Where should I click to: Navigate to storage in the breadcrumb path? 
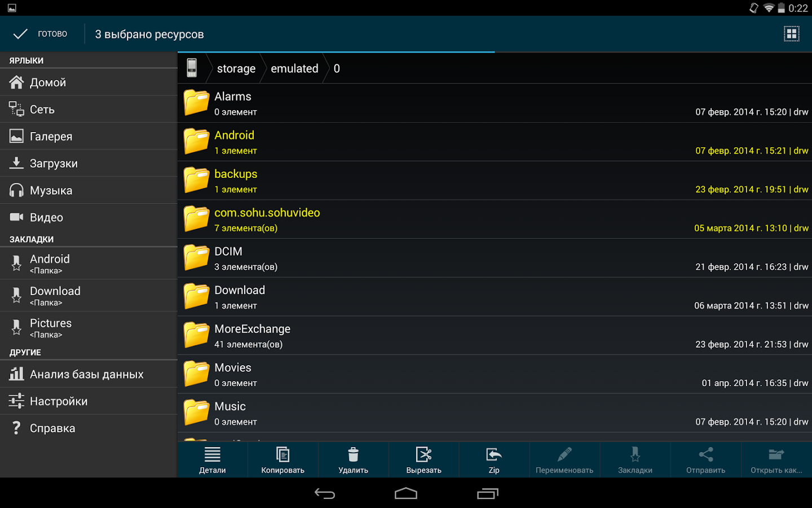[236, 68]
